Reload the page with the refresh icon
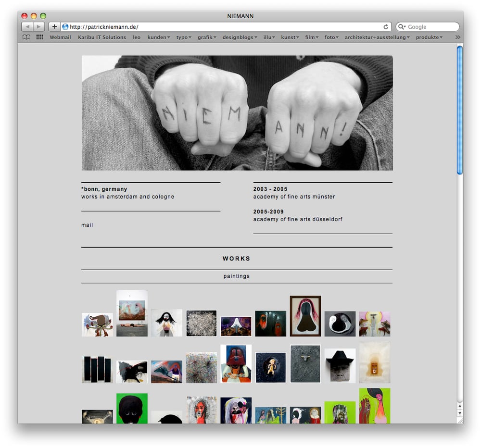 click(386, 26)
